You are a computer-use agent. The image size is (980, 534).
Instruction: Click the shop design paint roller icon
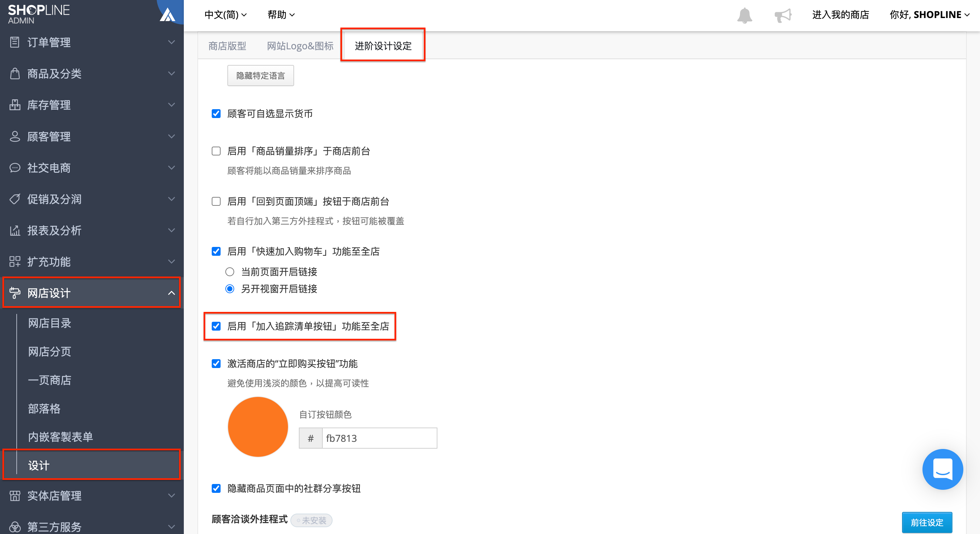pyautogui.click(x=15, y=293)
